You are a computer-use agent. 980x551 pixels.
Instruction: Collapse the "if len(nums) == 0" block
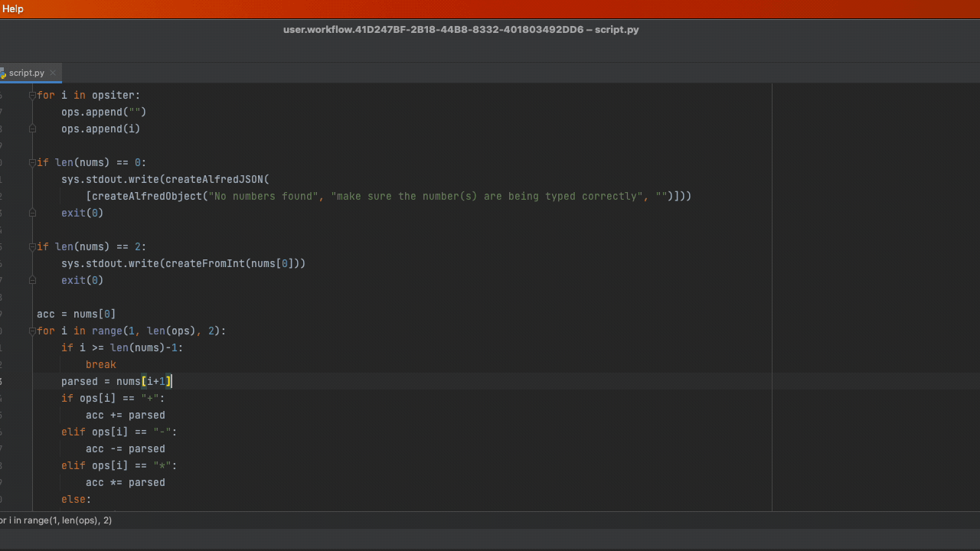click(x=32, y=162)
